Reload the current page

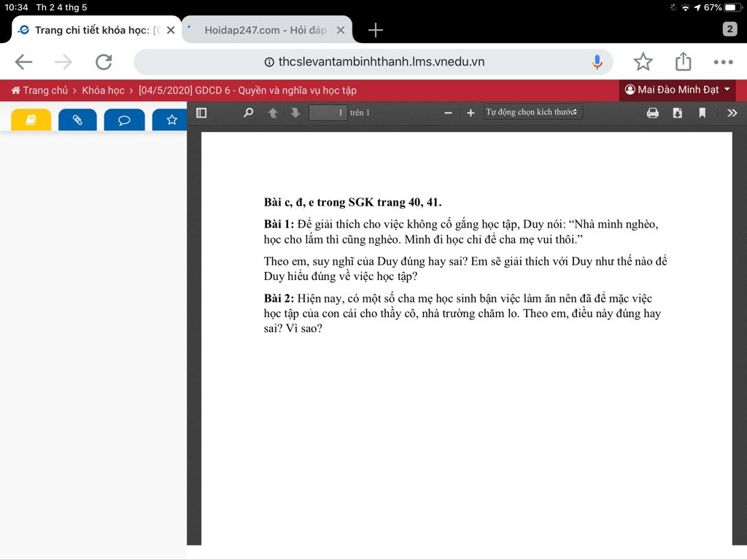104,62
